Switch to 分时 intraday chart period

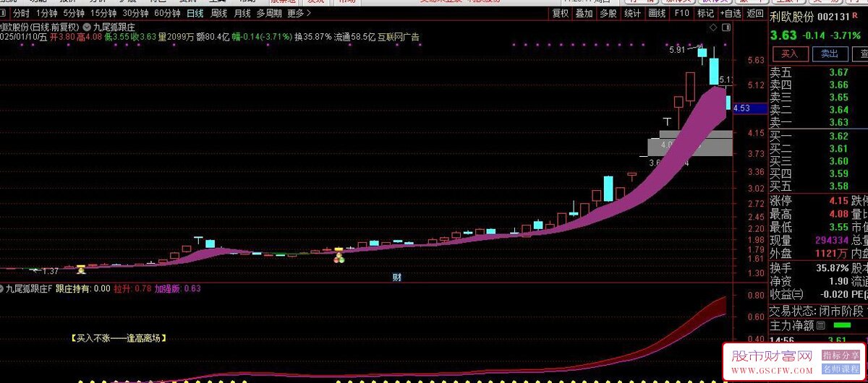point(22,13)
